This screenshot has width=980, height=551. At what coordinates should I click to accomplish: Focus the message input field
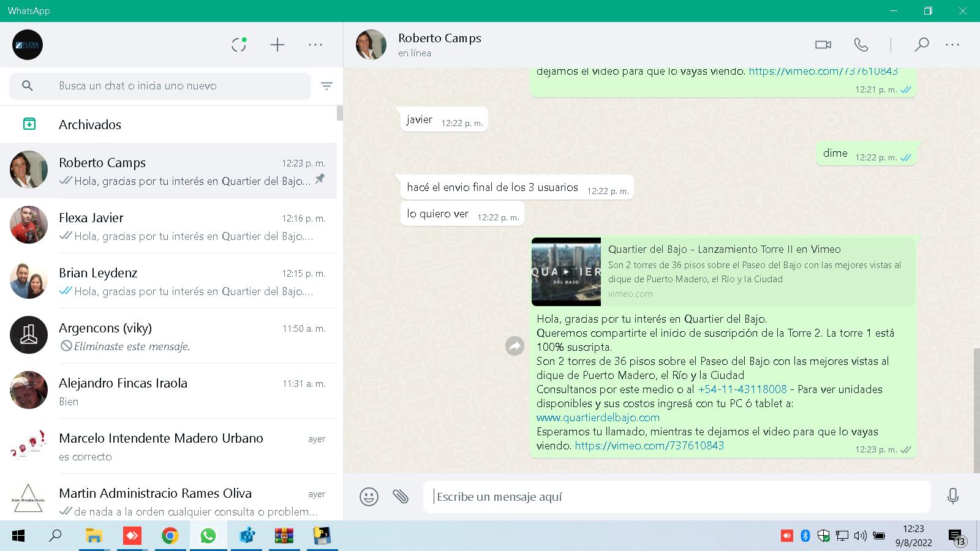coord(677,497)
